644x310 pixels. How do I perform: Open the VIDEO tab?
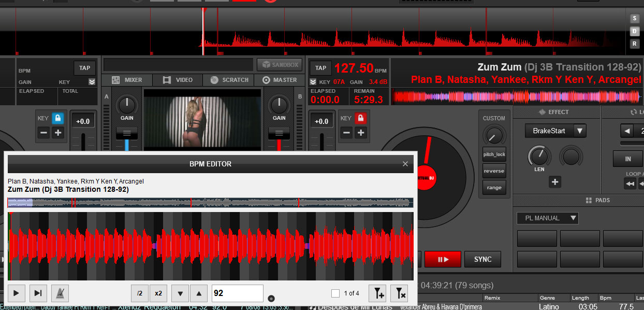coord(178,80)
